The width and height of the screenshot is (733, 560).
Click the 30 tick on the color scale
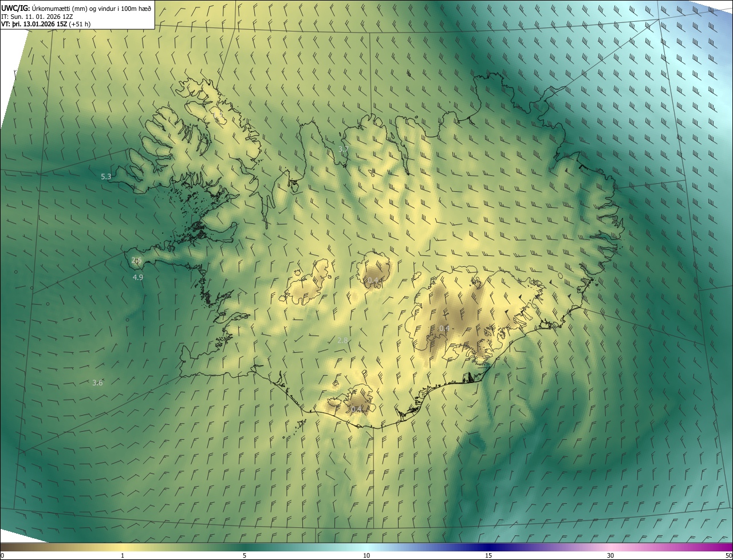(610, 555)
